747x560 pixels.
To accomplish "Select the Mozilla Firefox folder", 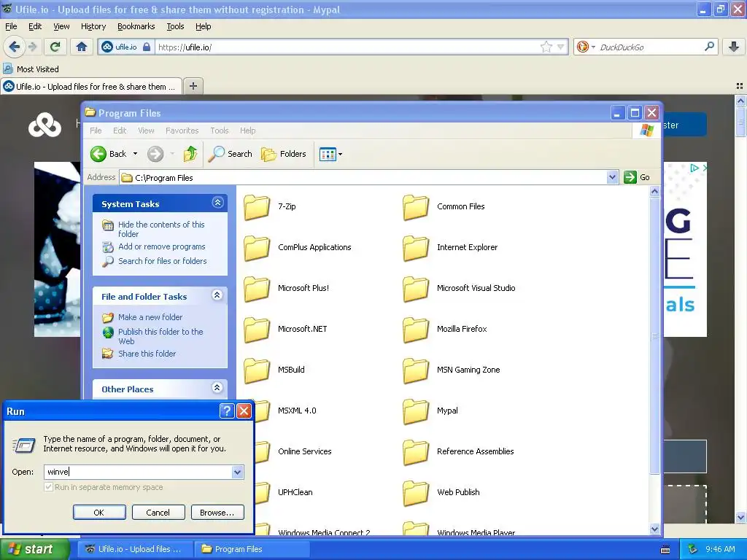I will [x=445, y=330].
